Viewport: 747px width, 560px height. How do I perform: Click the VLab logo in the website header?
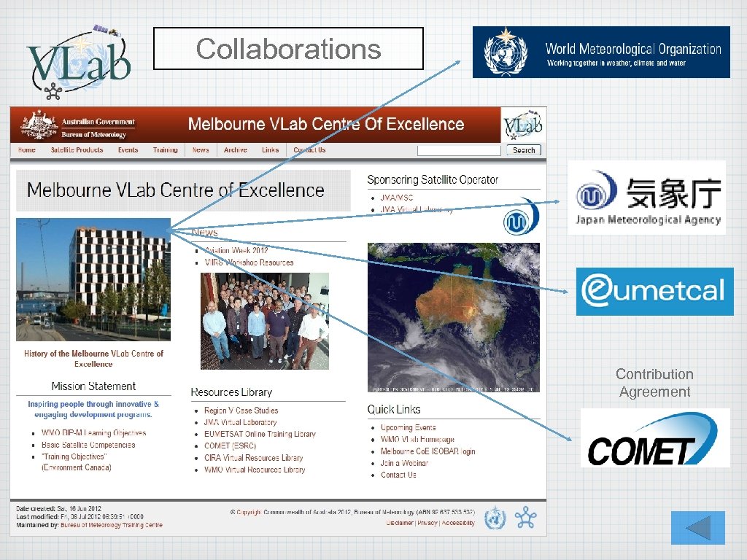(523, 125)
